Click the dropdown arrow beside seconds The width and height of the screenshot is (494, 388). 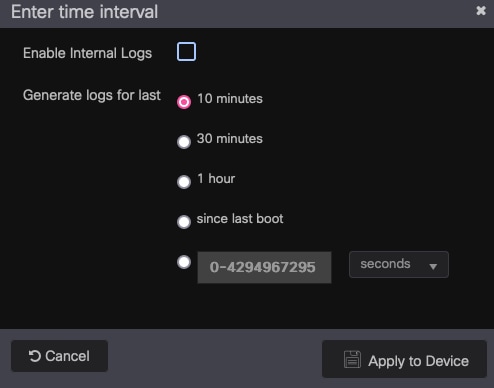(433, 266)
